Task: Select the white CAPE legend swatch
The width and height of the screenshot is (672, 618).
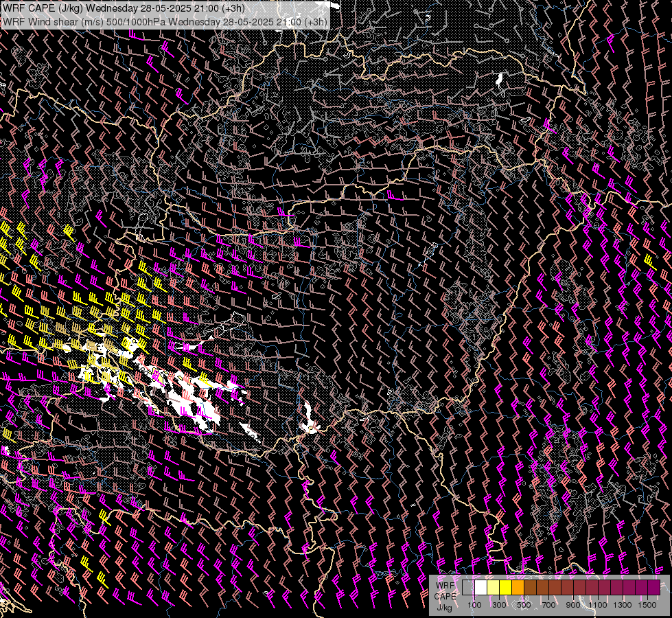Action: pyautogui.click(x=481, y=587)
